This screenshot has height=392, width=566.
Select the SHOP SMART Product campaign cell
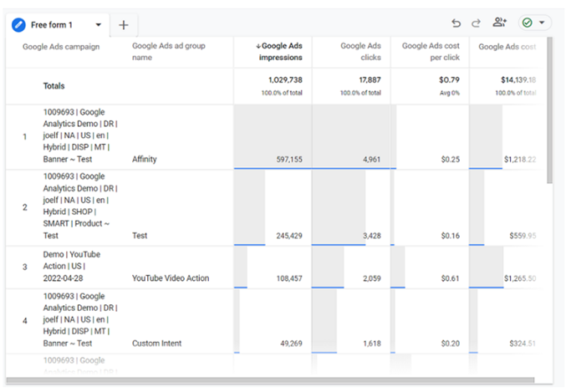click(x=80, y=206)
